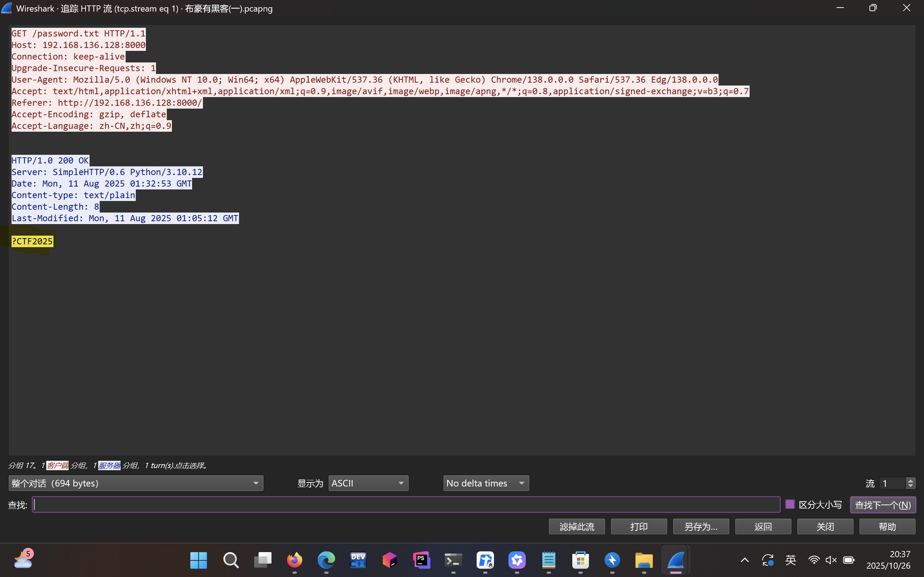This screenshot has width=924, height=577.
Task: Open the blue T app with penguin badge
Action: (485, 560)
